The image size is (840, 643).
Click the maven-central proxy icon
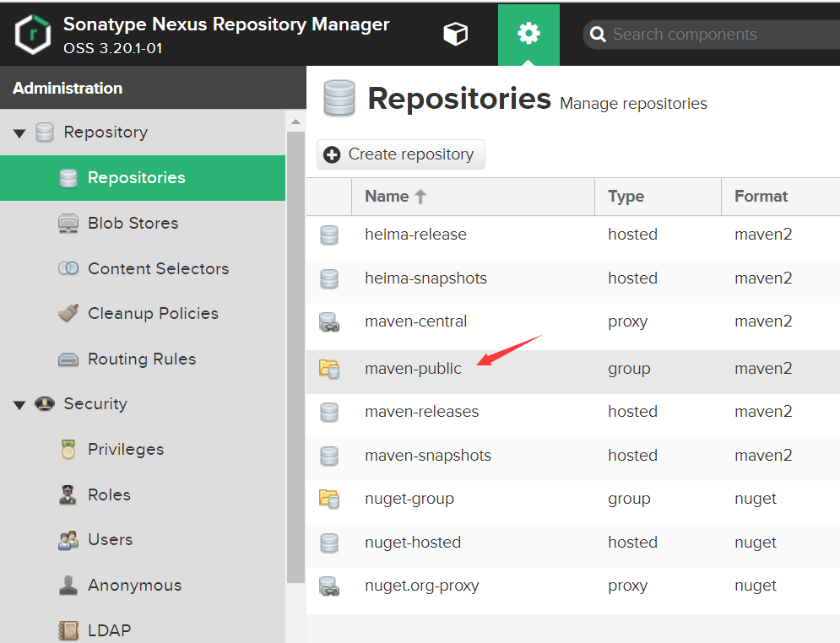[329, 322]
